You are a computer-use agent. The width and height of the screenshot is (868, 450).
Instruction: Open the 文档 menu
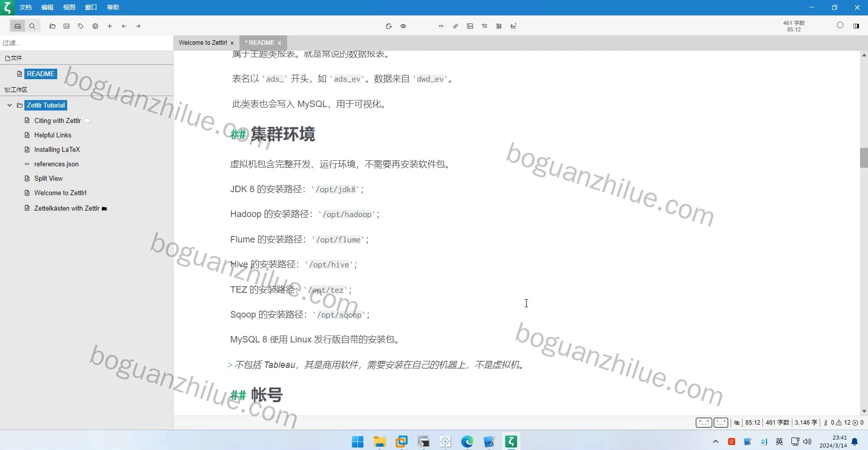(25, 7)
